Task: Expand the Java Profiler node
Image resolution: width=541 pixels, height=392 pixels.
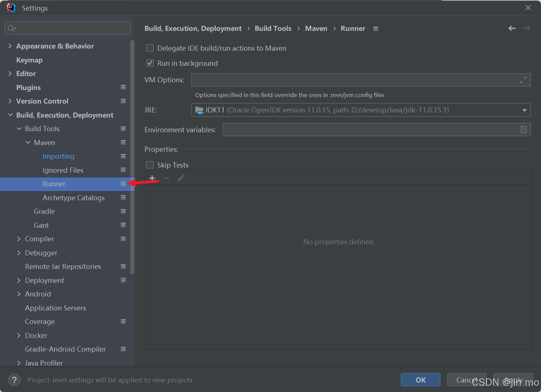Action: point(19,363)
